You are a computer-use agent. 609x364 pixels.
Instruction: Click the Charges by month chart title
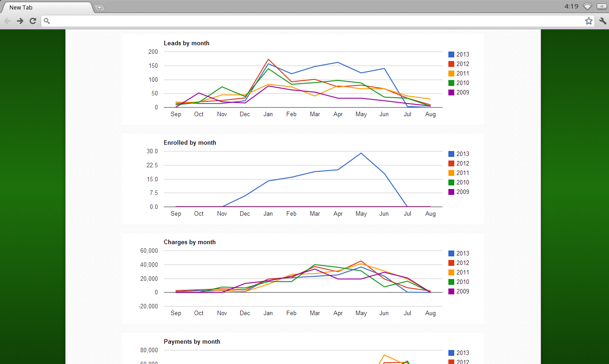[x=190, y=242]
